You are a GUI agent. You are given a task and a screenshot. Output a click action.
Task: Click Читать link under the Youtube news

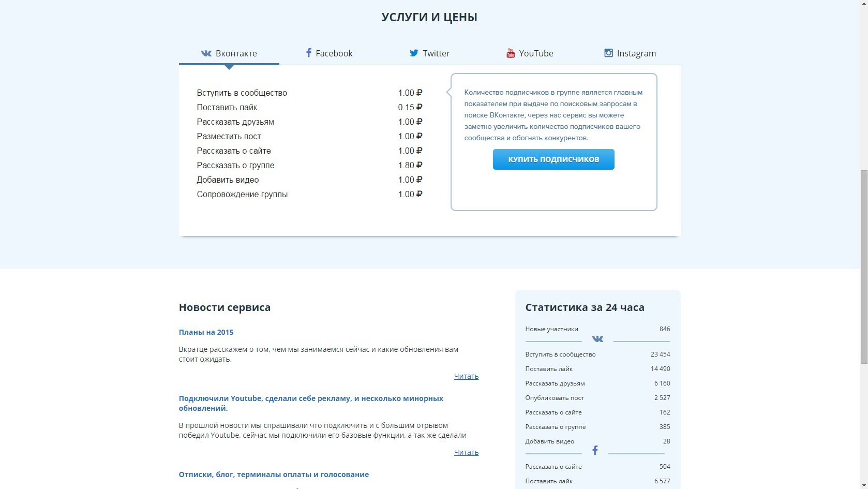click(466, 452)
